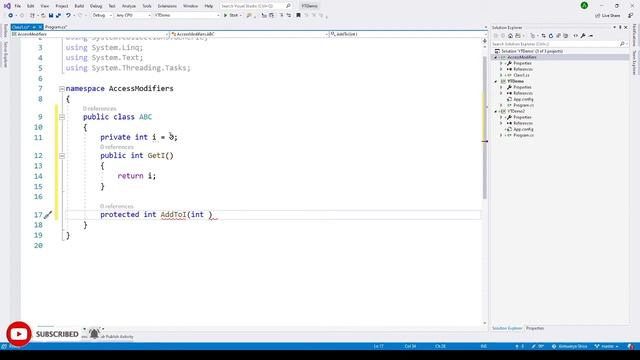The image size is (640, 360).
Task: Click Refresh icon in Solution Explorer toolbar
Action: click(551, 36)
